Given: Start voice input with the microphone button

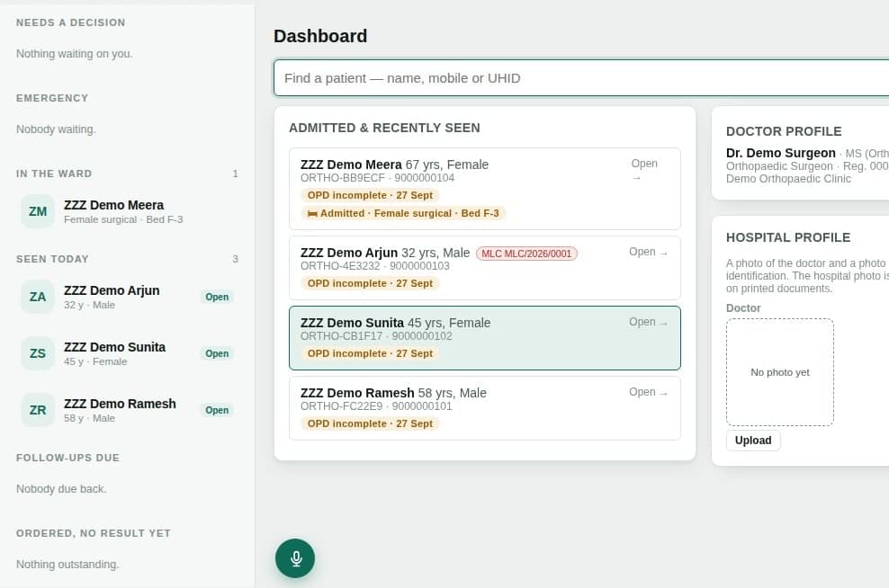Looking at the screenshot, I should [x=295, y=558].
